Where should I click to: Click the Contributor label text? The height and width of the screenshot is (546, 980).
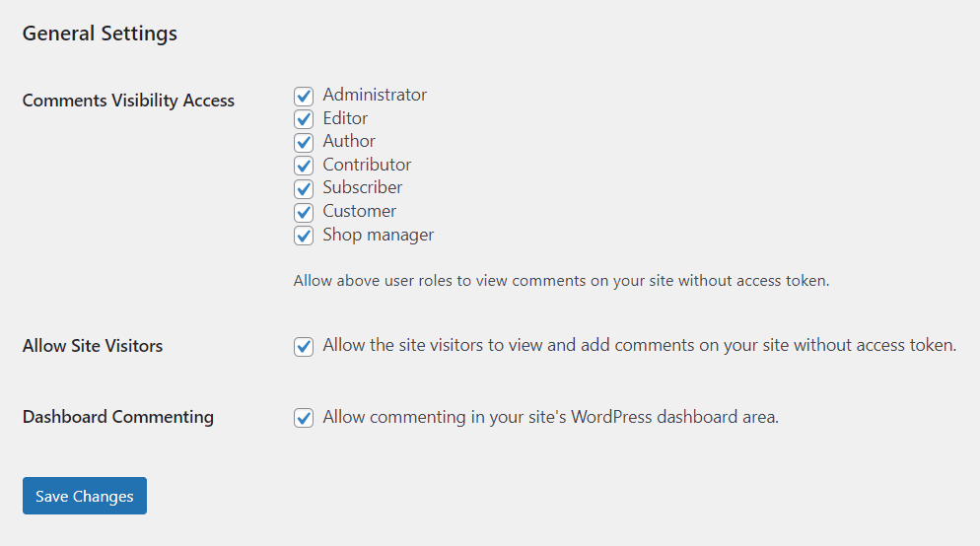coord(367,165)
